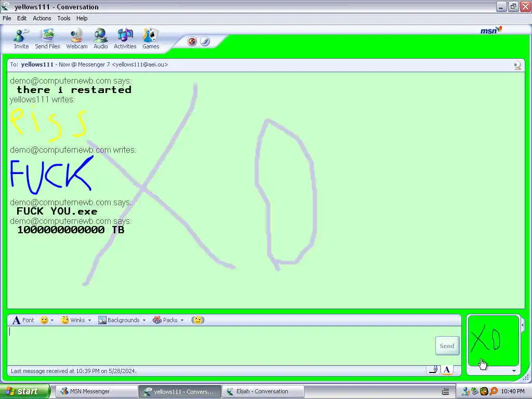The image size is (532, 399).
Task: Click your XD display picture thumbnail
Action: pyautogui.click(x=494, y=341)
